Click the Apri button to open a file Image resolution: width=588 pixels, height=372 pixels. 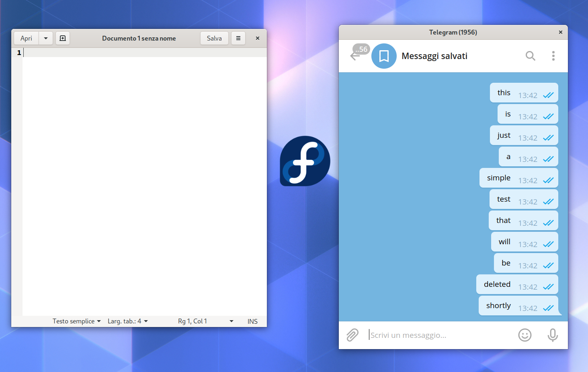[26, 38]
